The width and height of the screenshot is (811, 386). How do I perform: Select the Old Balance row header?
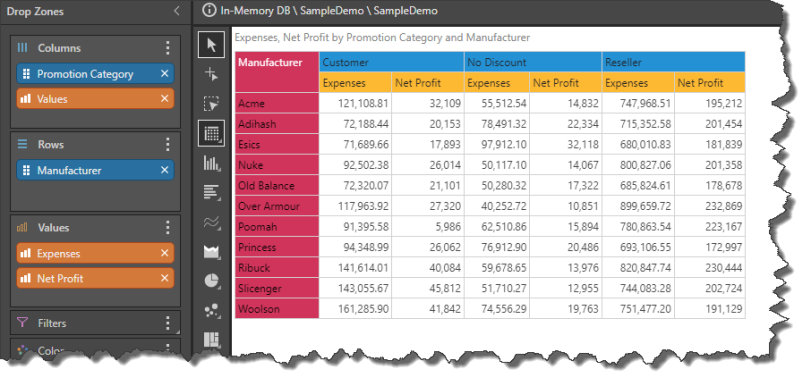[277, 186]
